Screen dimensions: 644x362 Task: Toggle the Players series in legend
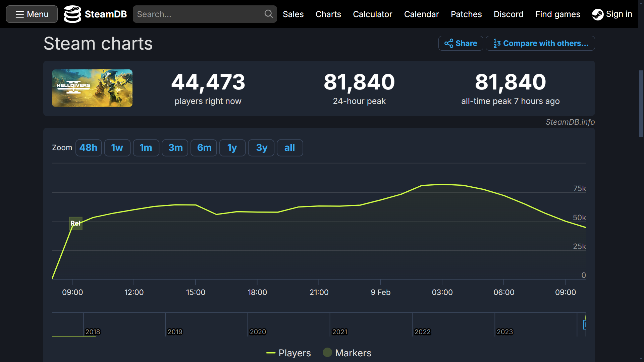click(x=288, y=353)
